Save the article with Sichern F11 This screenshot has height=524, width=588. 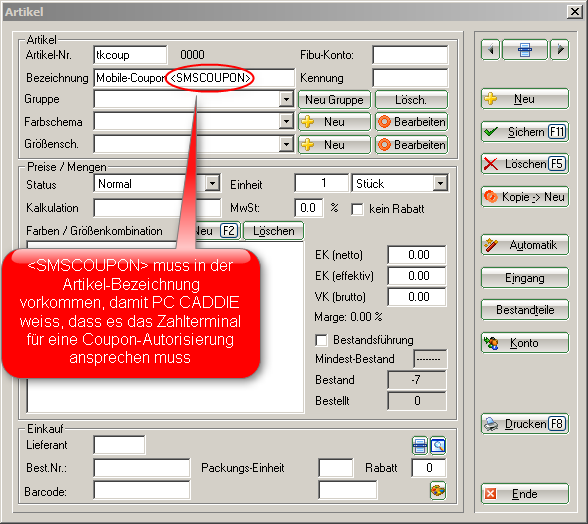(x=525, y=132)
